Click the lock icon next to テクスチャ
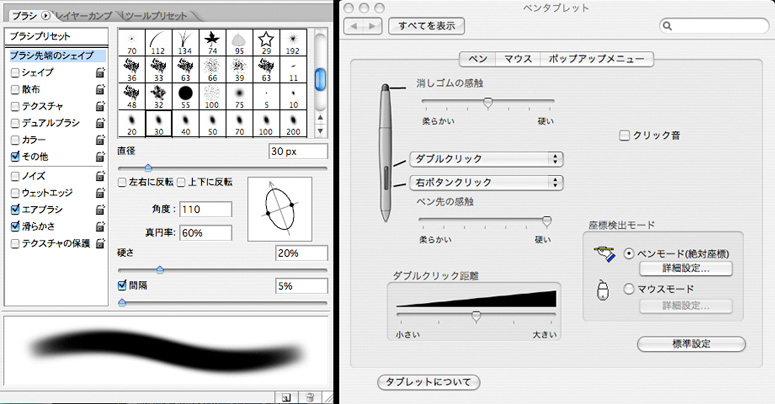775x404 pixels. point(100,105)
